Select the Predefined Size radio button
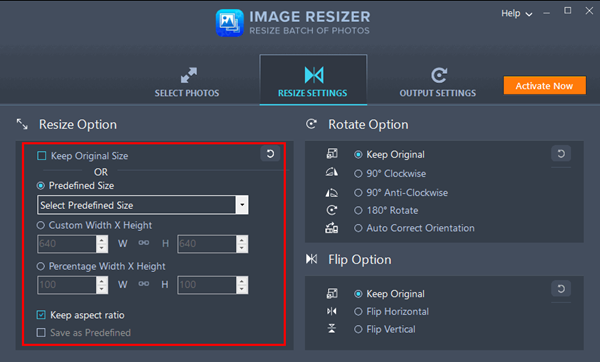Screen dimensions: 600x362 [x=41, y=186]
